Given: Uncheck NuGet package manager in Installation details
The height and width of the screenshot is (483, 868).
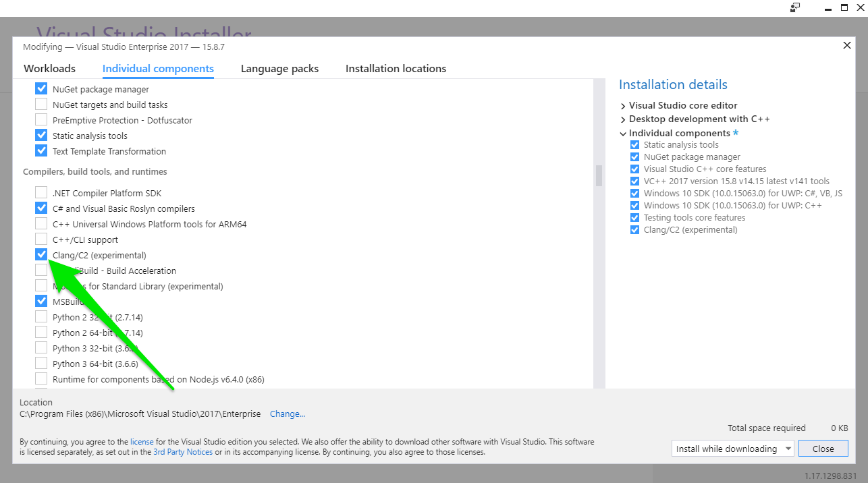Looking at the screenshot, I should click(x=634, y=157).
